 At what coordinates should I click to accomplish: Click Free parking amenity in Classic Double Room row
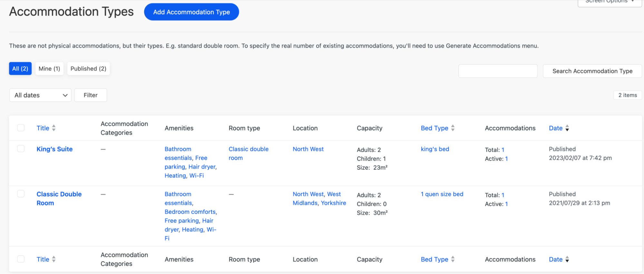coord(182,220)
